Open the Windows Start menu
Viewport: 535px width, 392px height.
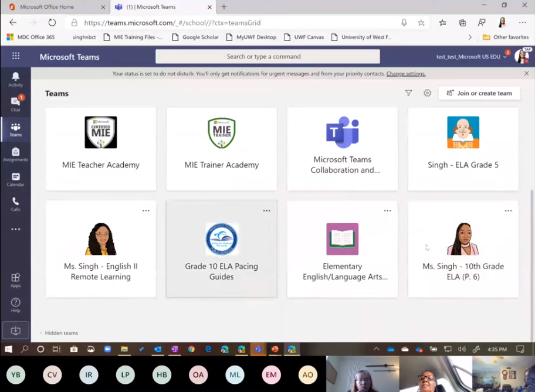click(x=8, y=349)
